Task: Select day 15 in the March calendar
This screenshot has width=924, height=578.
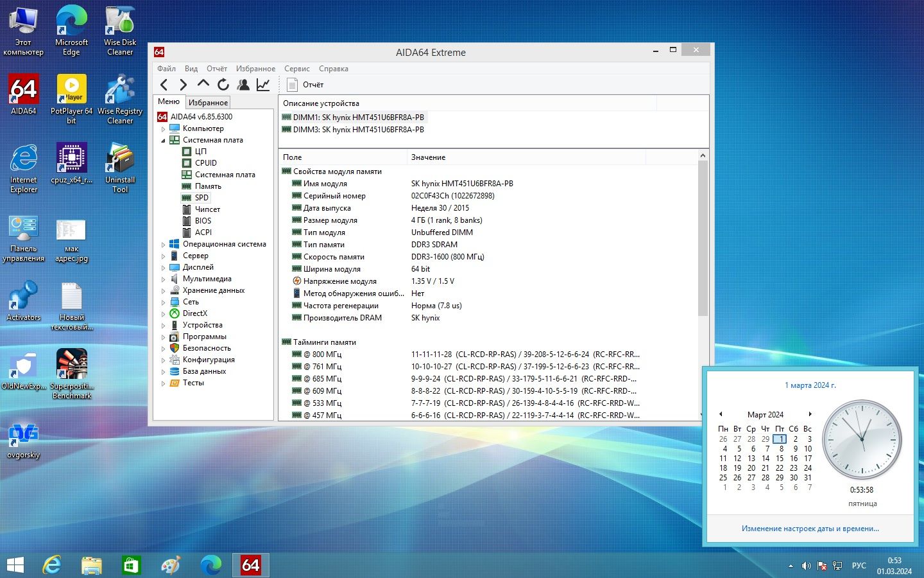Action: tap(780, 459)
